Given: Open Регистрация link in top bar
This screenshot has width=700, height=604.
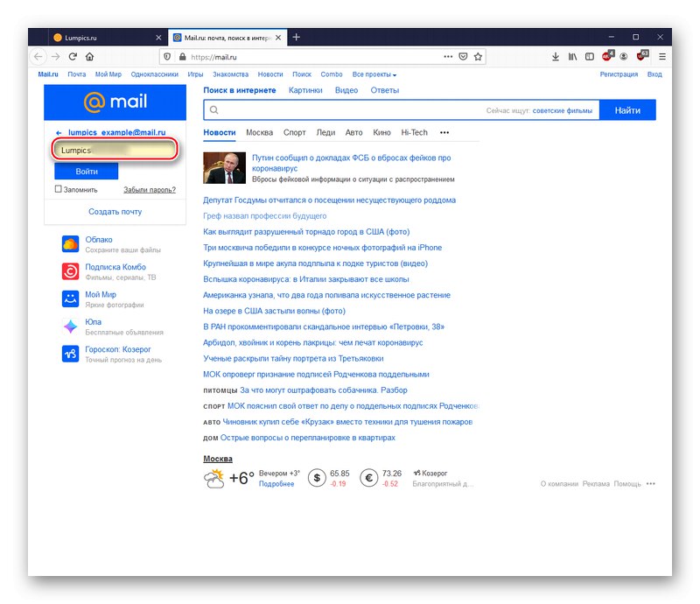Looking at the screenshot, I should pyautogui.click(x=619, y=74).
